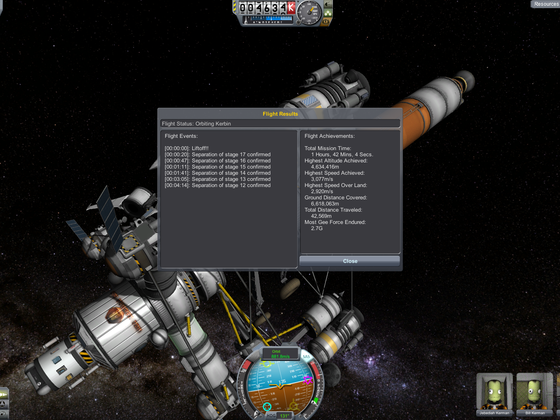Click the Orbit speed readout above navball
This screenshot has height=420, width=560.
280,354
